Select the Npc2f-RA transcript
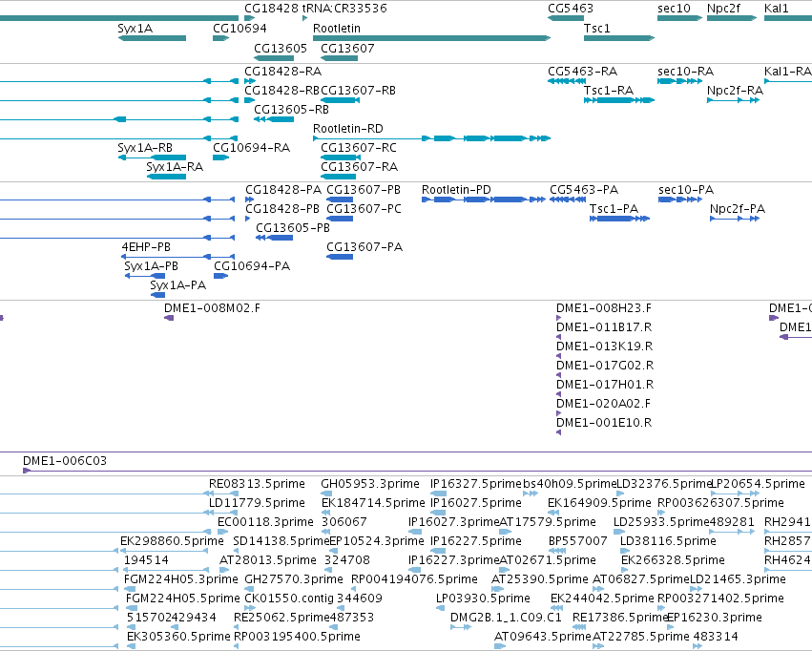This screenshot has height=651, width=812. (734, 100)
